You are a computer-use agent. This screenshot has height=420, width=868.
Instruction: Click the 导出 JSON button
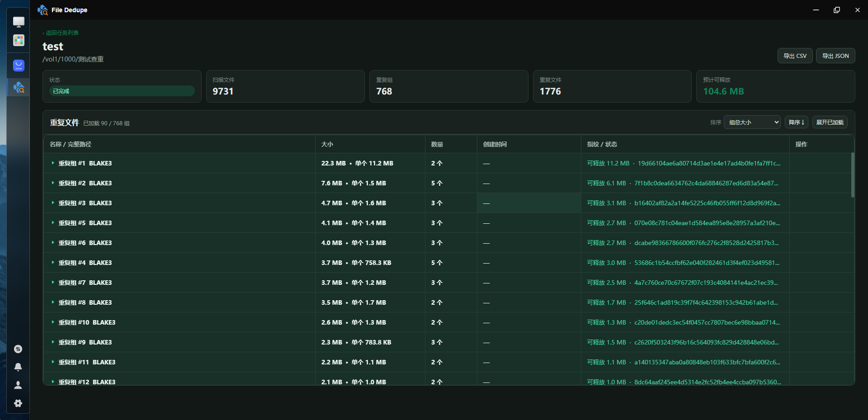click(x=835, y=56)
